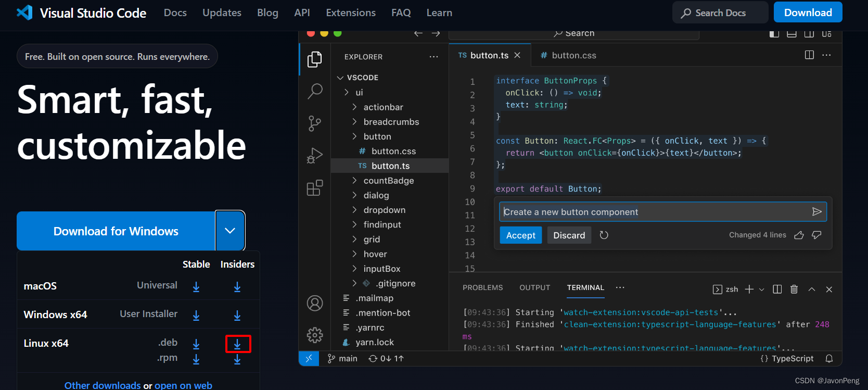The image size is (868, 390).
Task: Close the terminal panel
Action: tap(829, 289)
